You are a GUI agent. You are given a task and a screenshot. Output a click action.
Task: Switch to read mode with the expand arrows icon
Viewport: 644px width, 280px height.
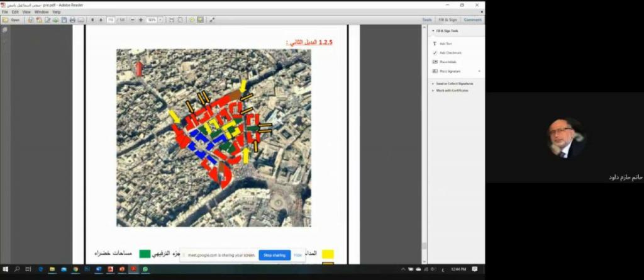click(212, 20)
